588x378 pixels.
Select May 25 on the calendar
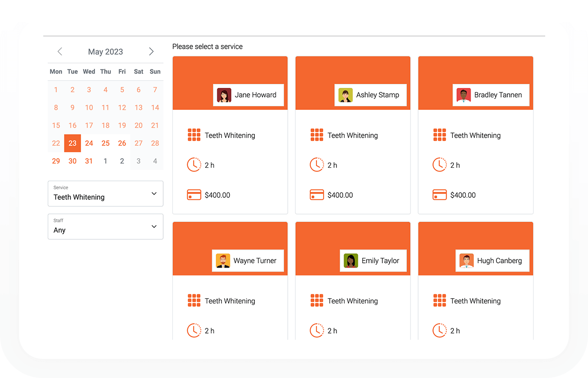[105, 143]
